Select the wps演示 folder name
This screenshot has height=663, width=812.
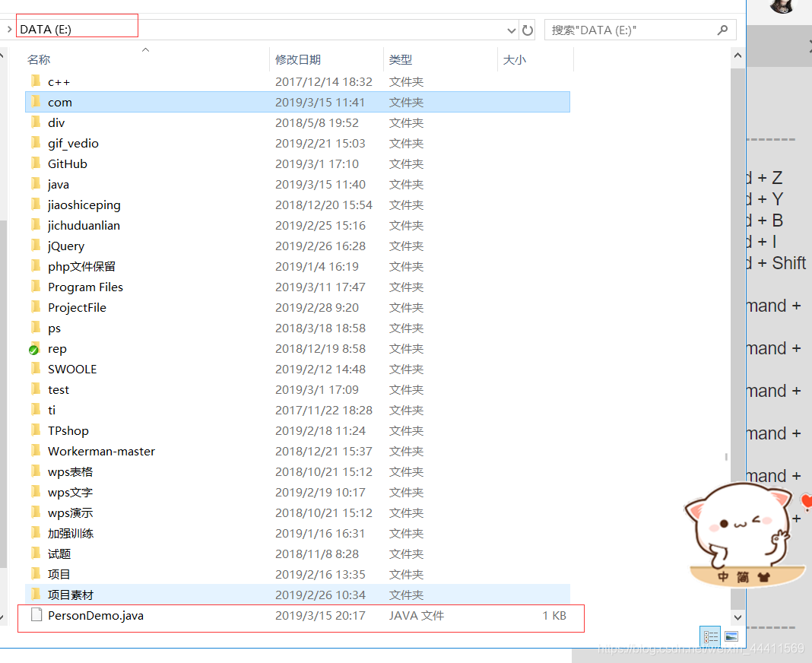71,512
